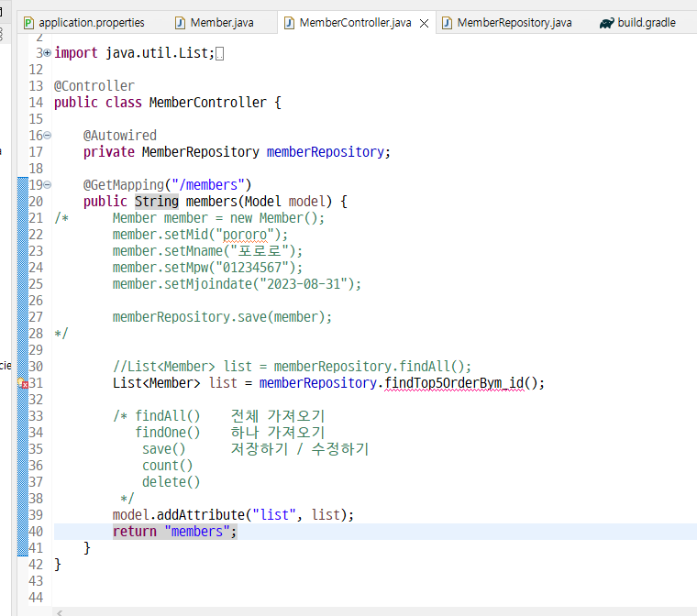Click the delete() comment on line 37

(171, 482)
